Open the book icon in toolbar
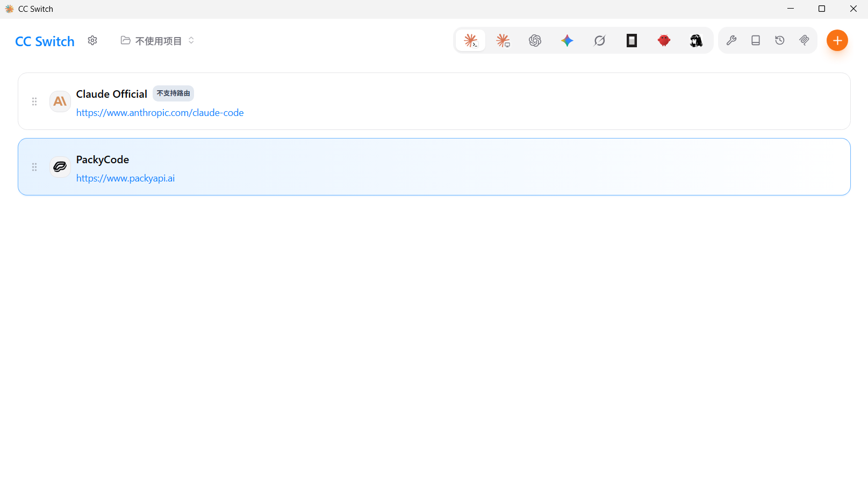The height and width of the screenshot is (494, 868). [x=756, y=40]
